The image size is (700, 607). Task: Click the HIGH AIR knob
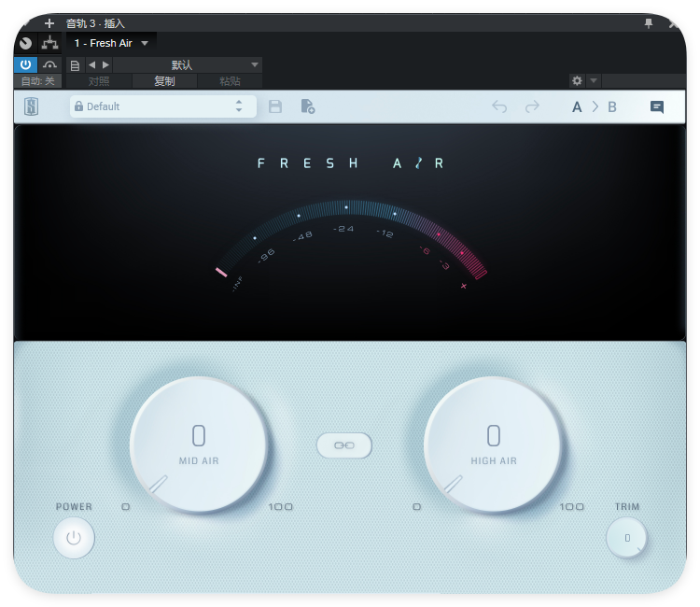[493, 445]
